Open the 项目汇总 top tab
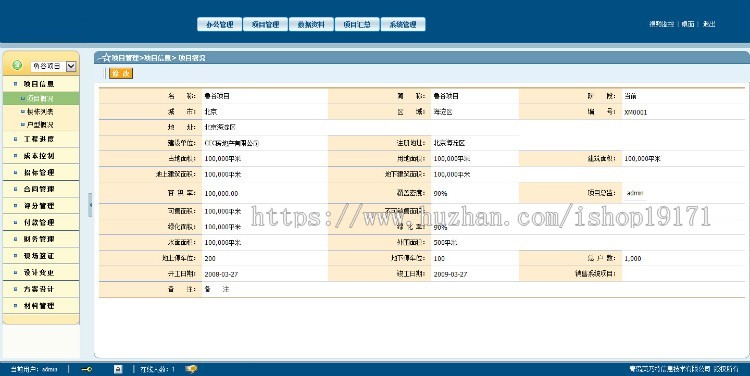The image size is (750, 376). [x=357, y=24]
